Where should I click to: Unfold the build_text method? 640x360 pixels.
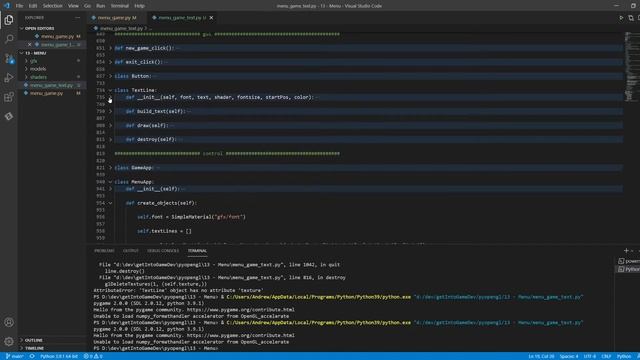tap(110, 111)
